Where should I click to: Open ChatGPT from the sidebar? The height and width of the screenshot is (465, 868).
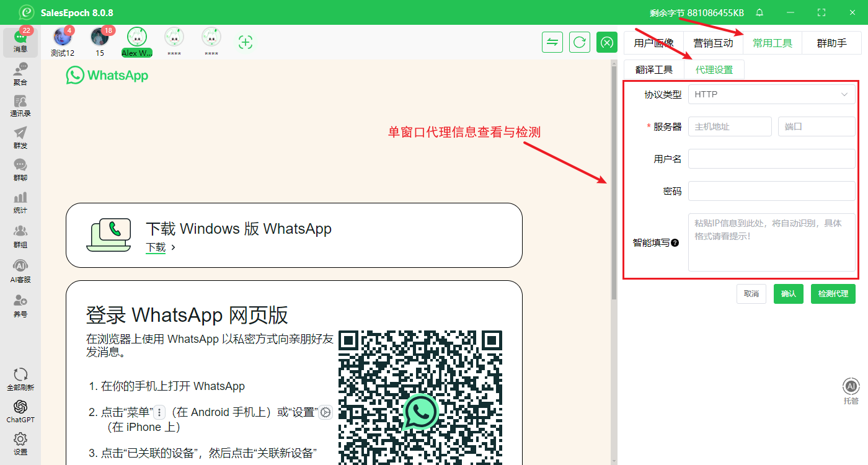(x=20, y=411)
